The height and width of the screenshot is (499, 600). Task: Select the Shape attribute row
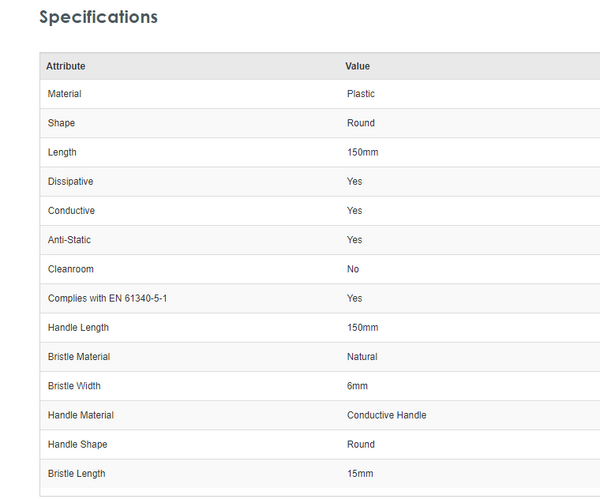[61, 123]
